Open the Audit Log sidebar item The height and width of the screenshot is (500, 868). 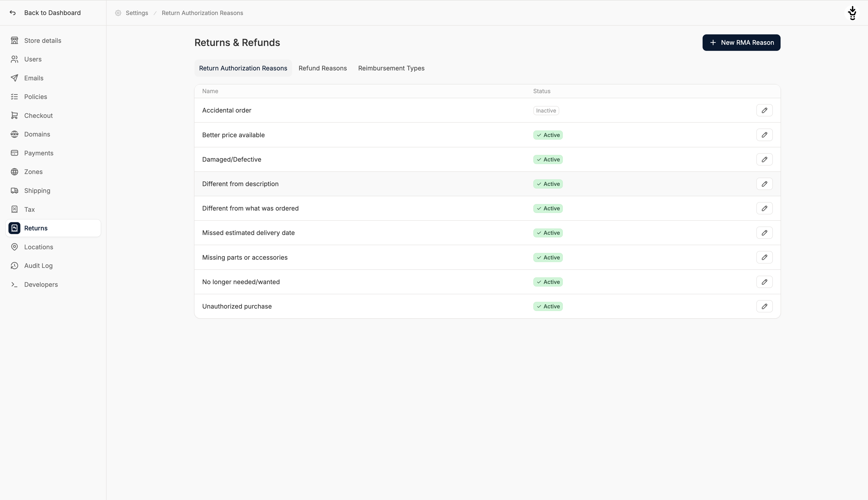pyautogui.click(x=38, y=265)
